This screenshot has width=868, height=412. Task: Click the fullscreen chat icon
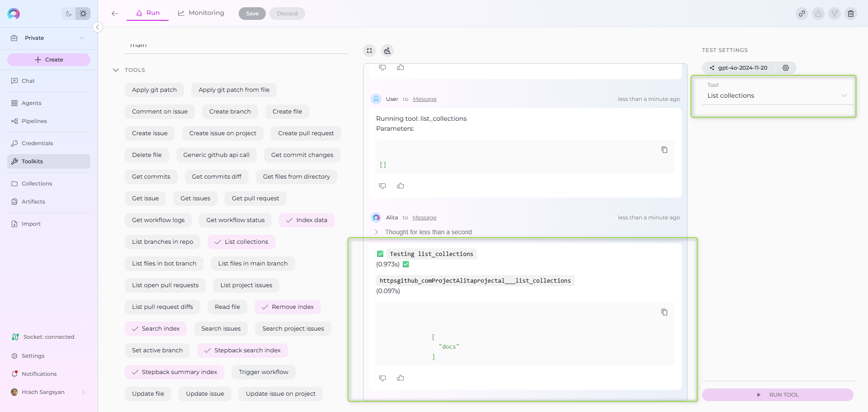[x=369, y=51]
